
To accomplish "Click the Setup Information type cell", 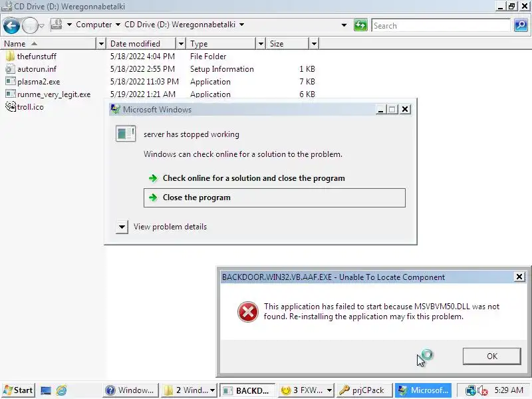I will coord(222,69).
